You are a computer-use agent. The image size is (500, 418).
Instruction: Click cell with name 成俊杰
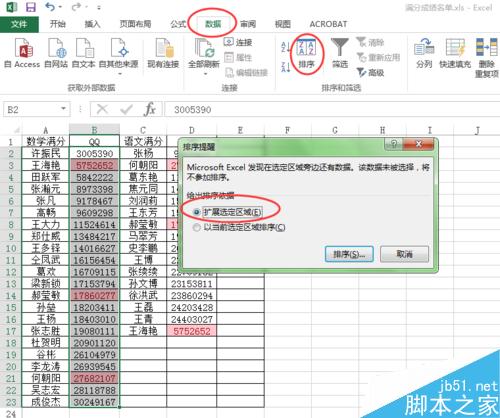[46, 402]
